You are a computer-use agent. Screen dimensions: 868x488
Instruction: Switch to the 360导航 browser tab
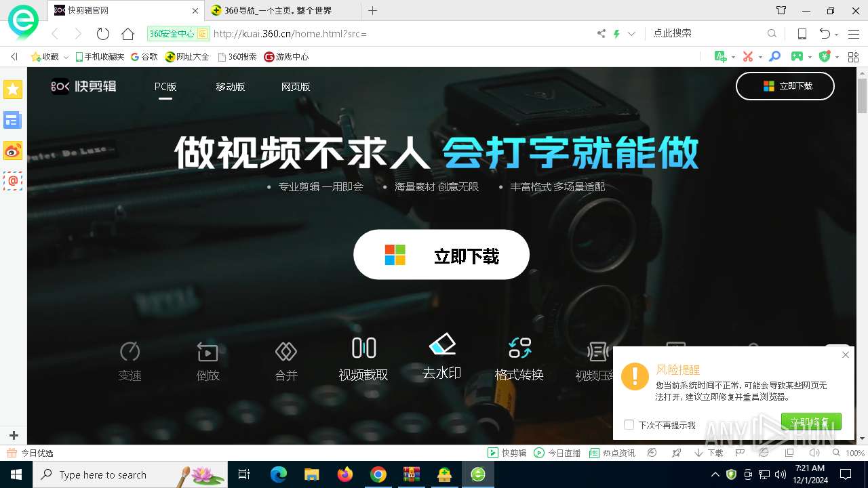pyautogui.click(x=283, y=10)
